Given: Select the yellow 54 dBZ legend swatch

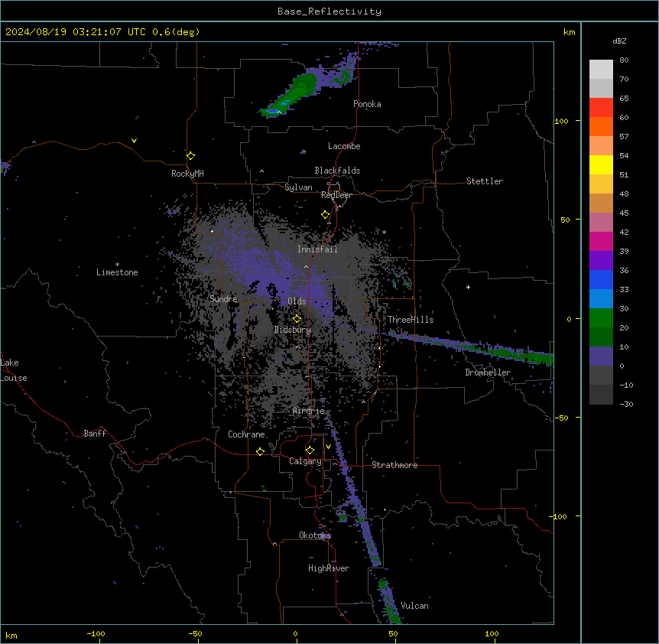Looking at the screenshot, I should tap(601, 164).
